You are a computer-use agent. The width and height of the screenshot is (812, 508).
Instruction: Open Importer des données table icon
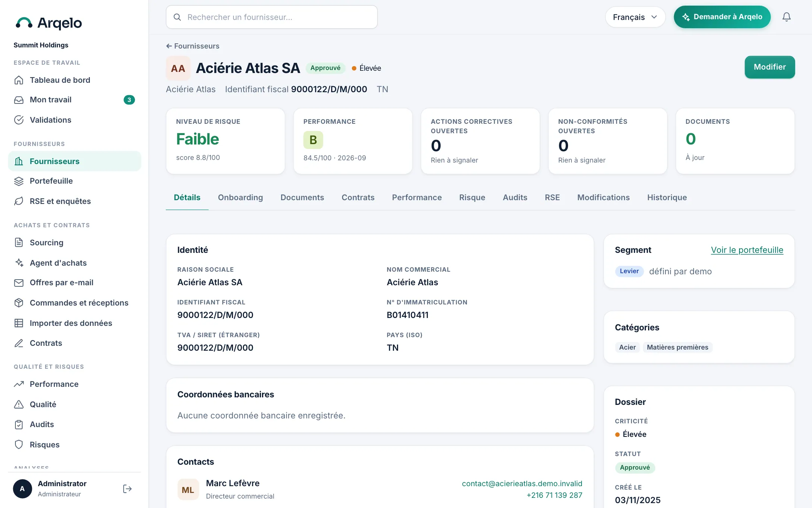[x=19, y=323]
